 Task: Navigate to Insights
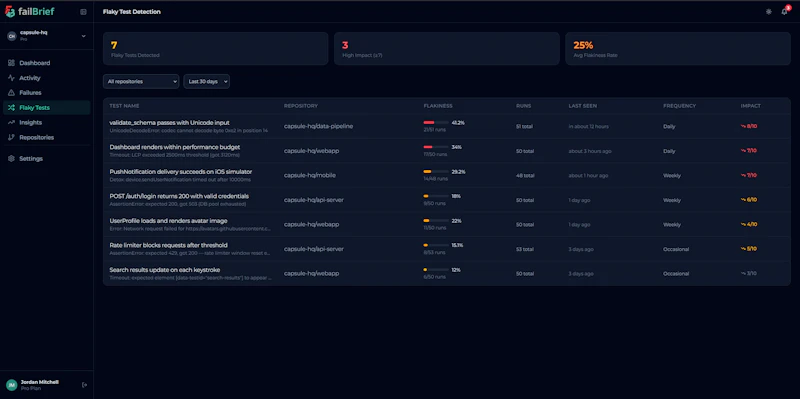tap(46, 122)
